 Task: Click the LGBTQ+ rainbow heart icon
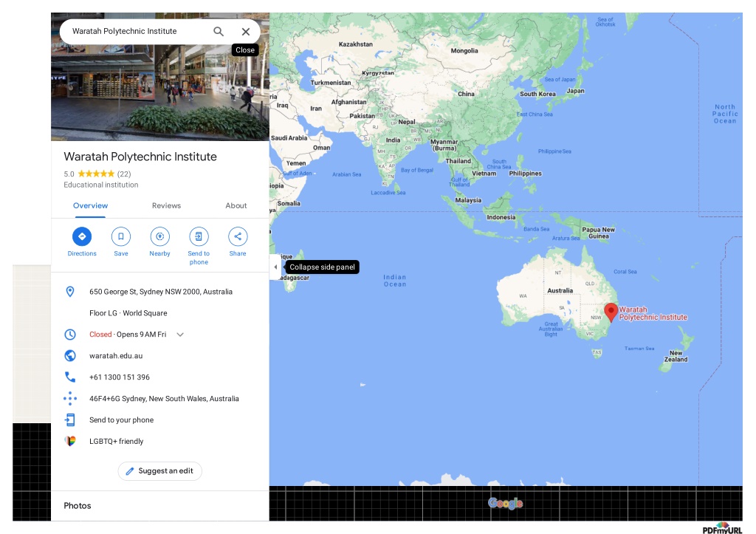[70, 441]
